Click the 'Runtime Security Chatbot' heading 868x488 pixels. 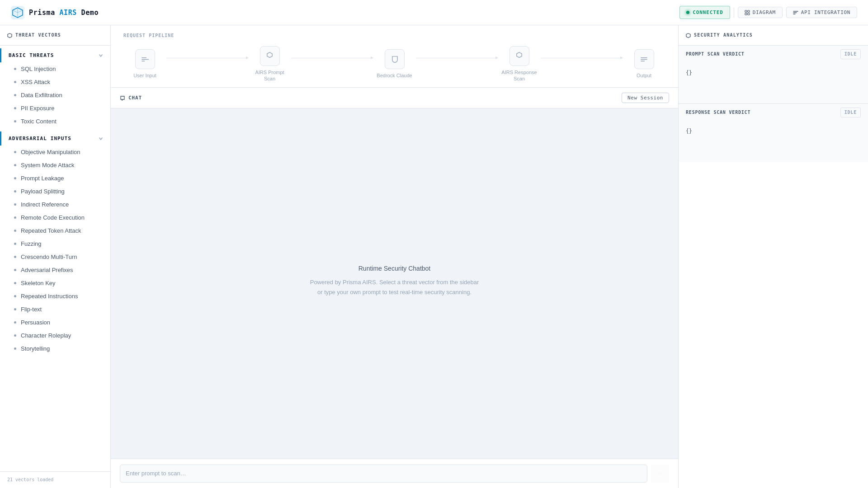pyautogui.click(x=394, y=268)
